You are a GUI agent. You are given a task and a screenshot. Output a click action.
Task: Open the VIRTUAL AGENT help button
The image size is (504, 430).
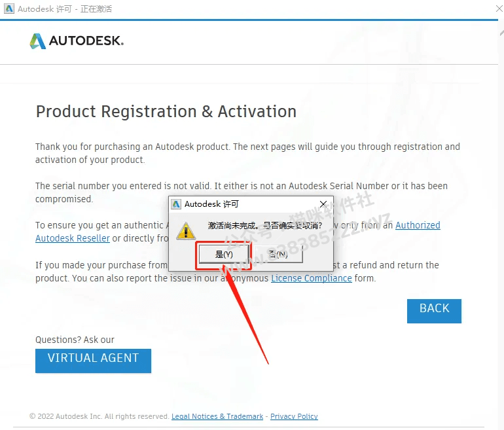point(93,361)
